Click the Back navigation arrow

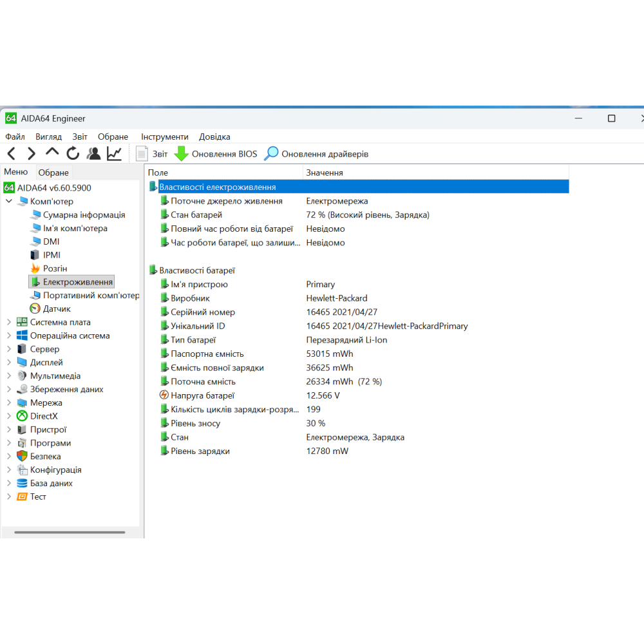tap(12, 154)
